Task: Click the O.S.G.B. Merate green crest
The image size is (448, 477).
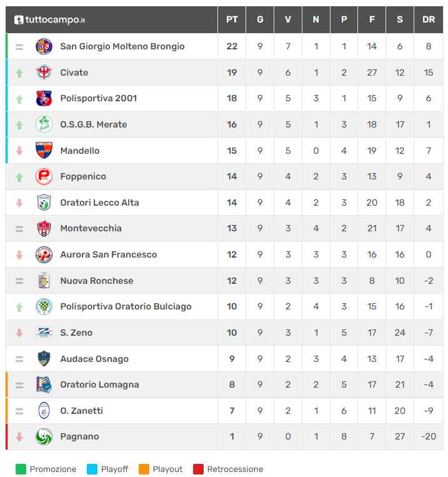Action: (x=44, y=124)
